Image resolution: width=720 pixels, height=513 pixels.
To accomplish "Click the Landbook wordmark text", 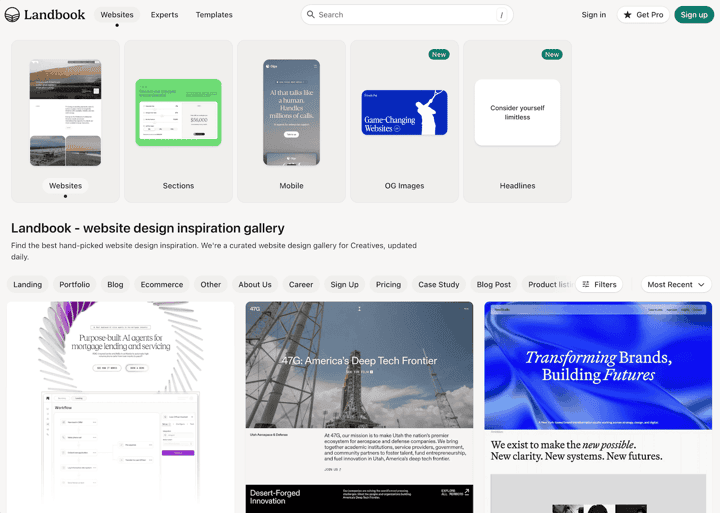I will coord(54,15).
